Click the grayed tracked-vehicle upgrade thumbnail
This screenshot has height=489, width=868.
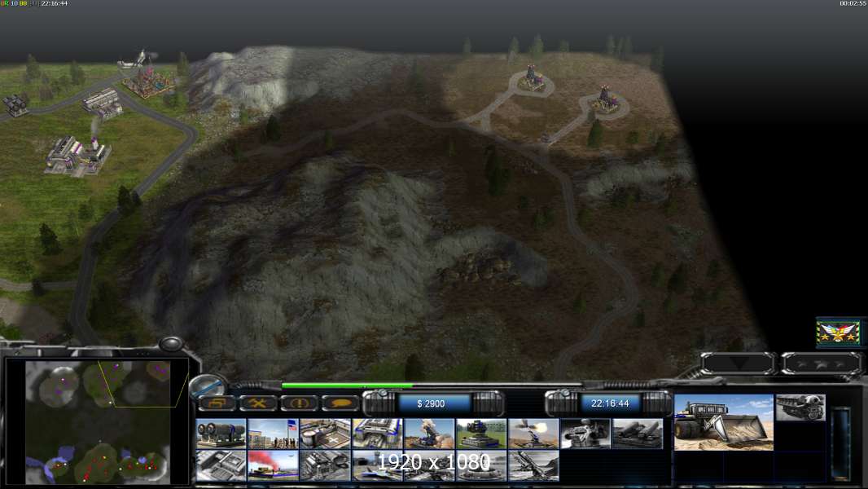[800, 407]
